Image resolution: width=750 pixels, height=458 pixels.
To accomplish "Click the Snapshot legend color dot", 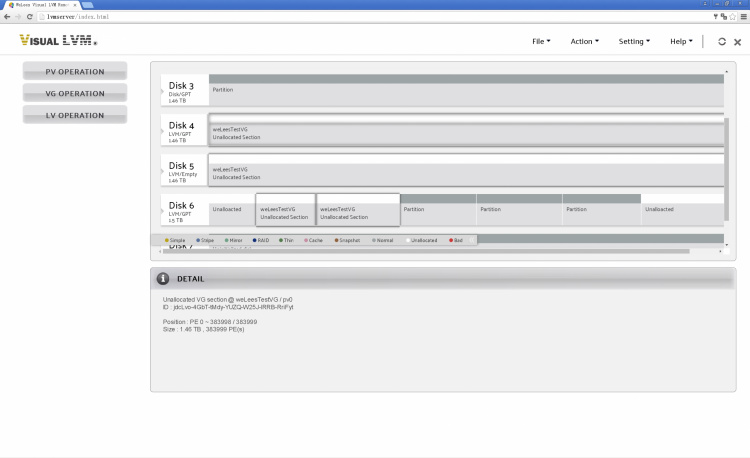I will click(335, 240).
